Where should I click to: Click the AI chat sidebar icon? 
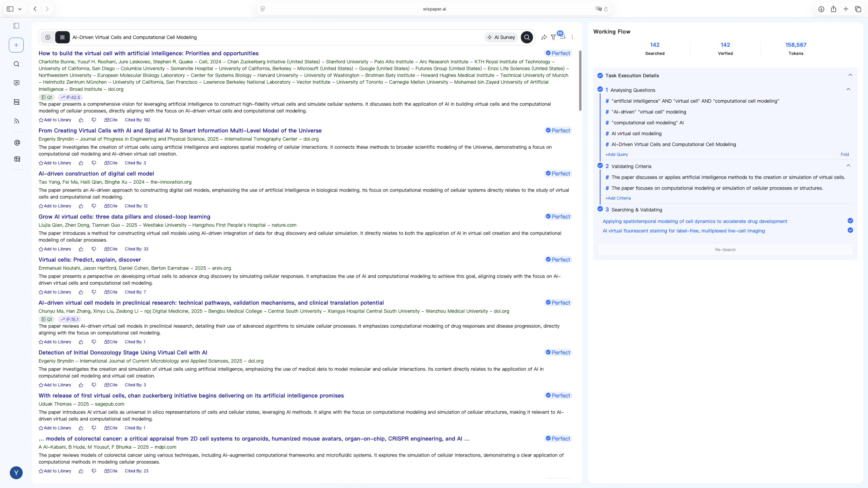[16, 83]
